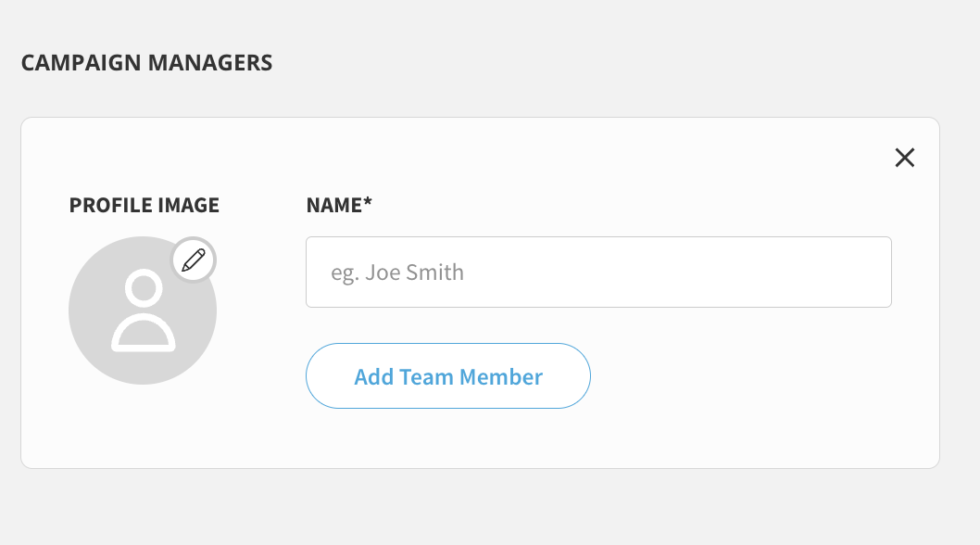980x545 pixels.
Task: Click the word 'MANAGERS' in the section title
Action: 210,63
